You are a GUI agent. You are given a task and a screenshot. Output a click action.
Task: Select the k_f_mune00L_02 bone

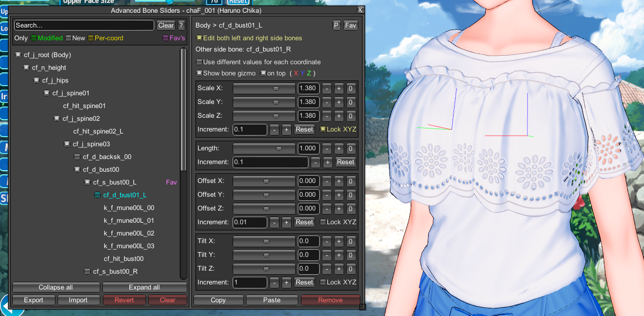pyautogui.click(x=129, y=233)
